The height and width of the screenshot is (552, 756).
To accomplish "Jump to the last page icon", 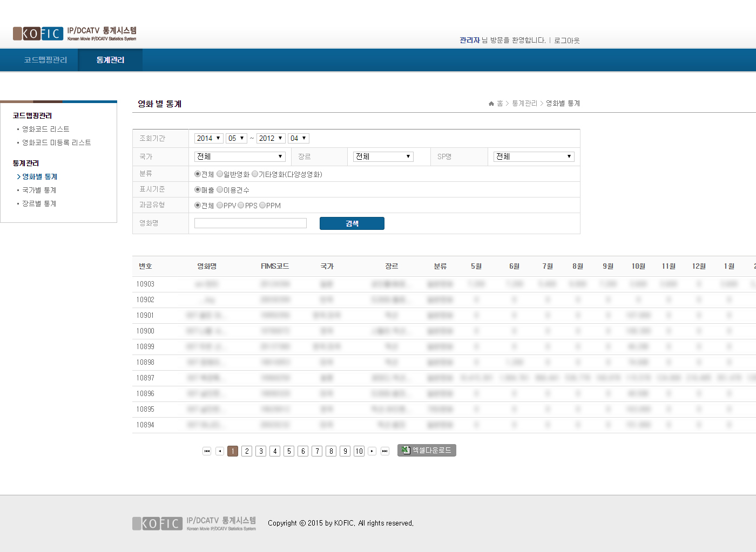I will pos(385,451).
